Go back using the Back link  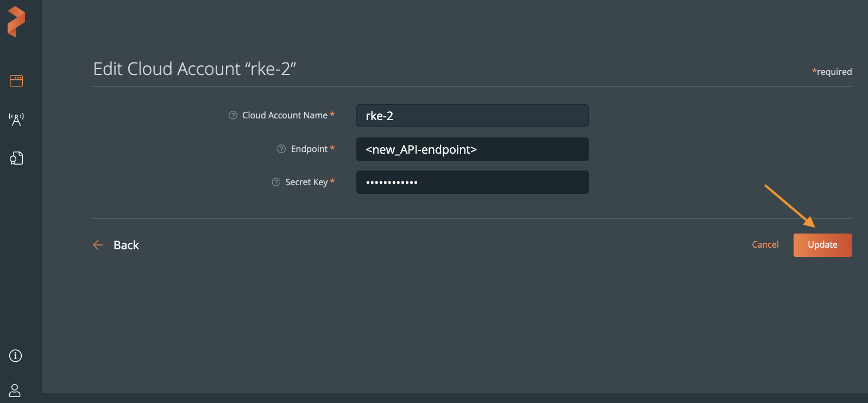126,245
